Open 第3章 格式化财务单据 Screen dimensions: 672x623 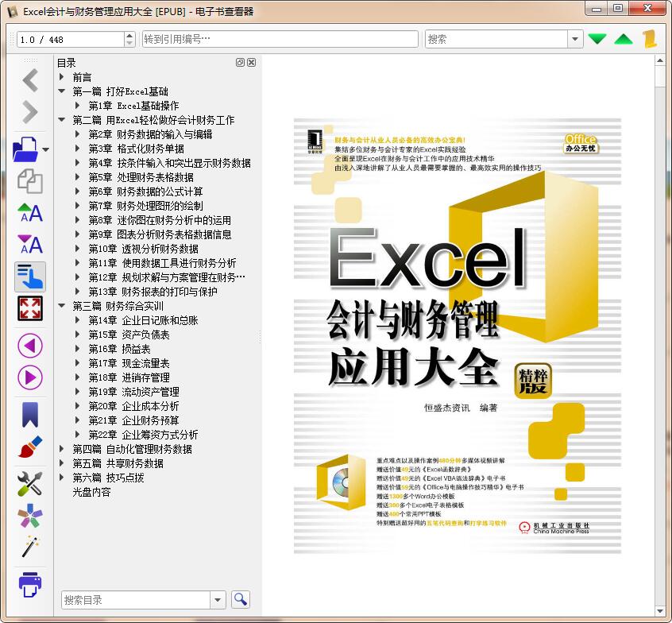(x=137, y=149)
